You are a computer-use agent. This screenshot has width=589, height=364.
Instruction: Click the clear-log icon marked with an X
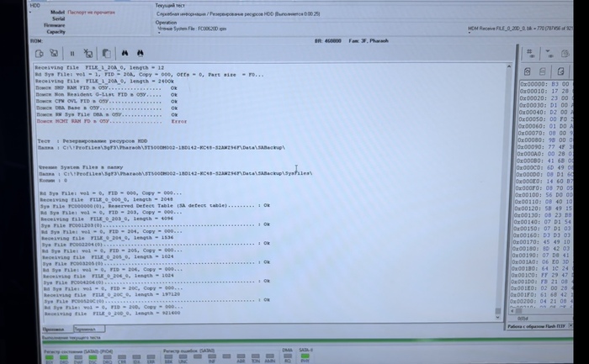coord(88,53)
